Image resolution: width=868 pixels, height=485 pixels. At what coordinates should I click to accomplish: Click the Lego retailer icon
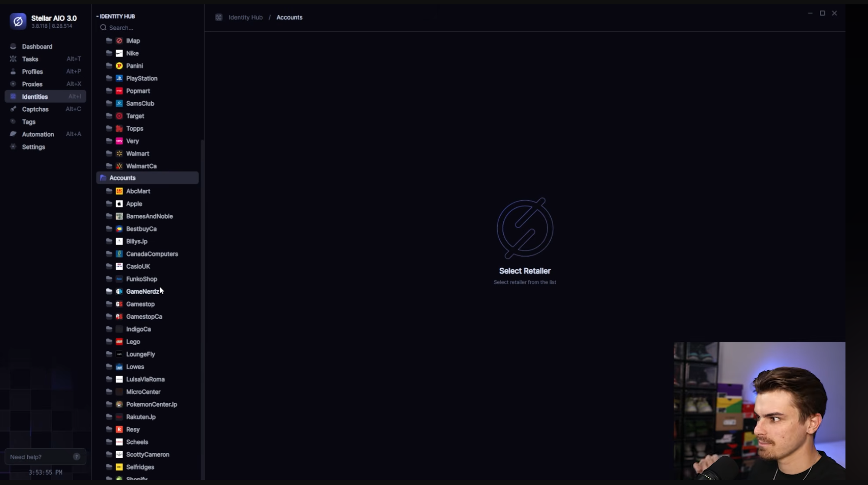[x=119, y=342]
